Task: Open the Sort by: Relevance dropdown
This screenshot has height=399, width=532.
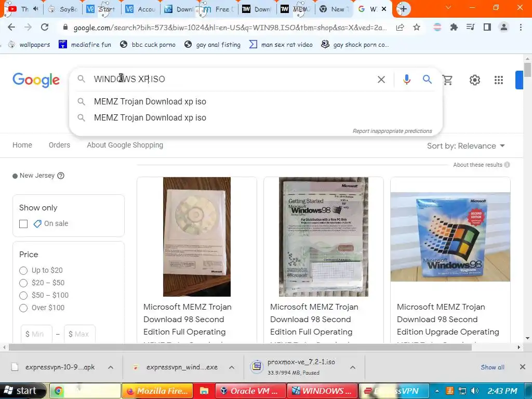Action: pos(466,146)
